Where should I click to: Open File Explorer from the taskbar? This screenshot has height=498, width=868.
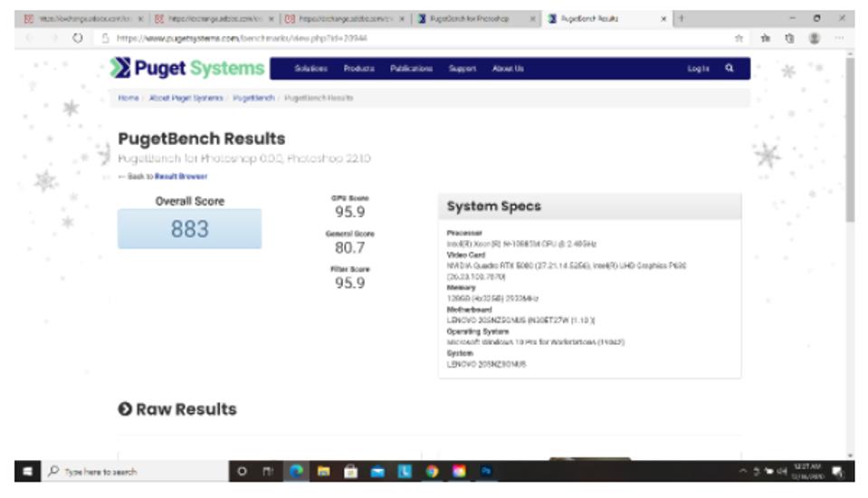coord(324,472)
